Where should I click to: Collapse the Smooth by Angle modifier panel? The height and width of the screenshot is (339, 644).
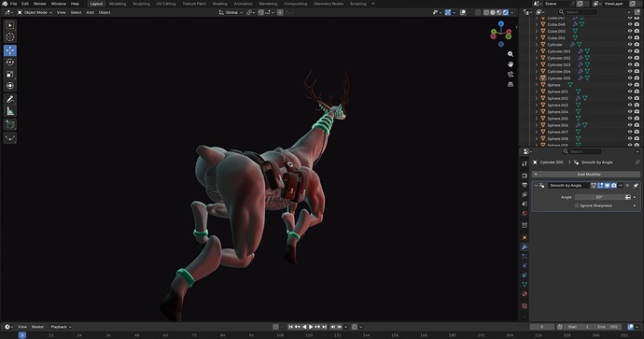click(x=536, y=186)
